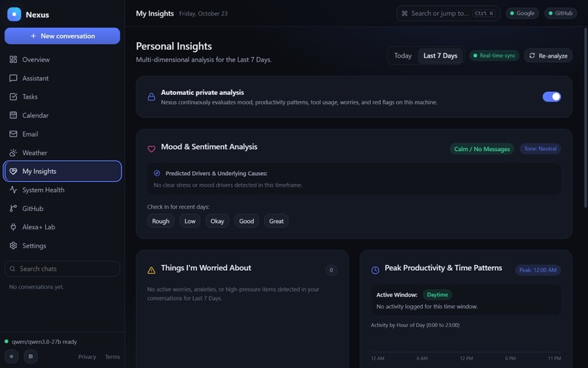
Task: Open Weather in the sidebar
Action: click(62, 153)
